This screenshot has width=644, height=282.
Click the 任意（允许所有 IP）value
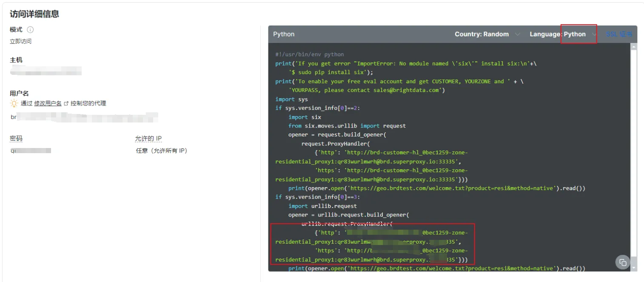(162, 151)
